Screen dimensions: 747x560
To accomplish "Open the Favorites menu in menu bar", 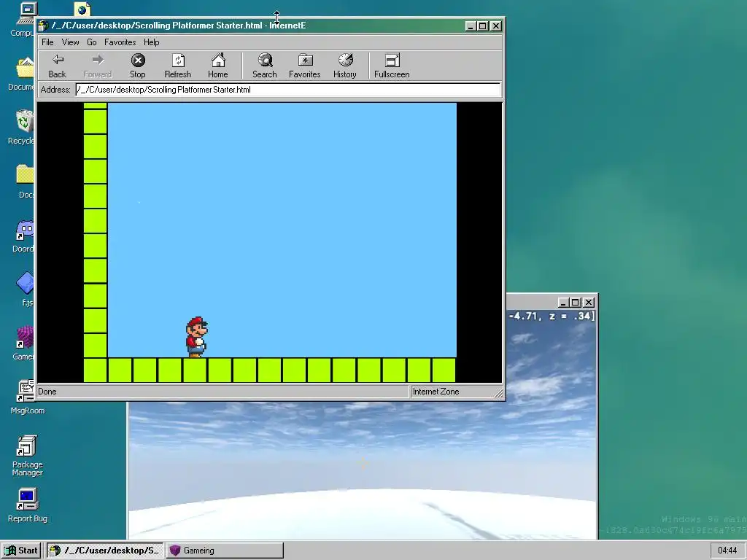I will tap(120, 42).
